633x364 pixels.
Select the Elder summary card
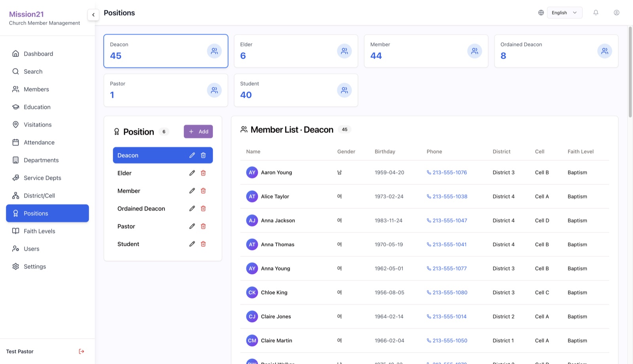pyautogui.click(x=296, y=51)
